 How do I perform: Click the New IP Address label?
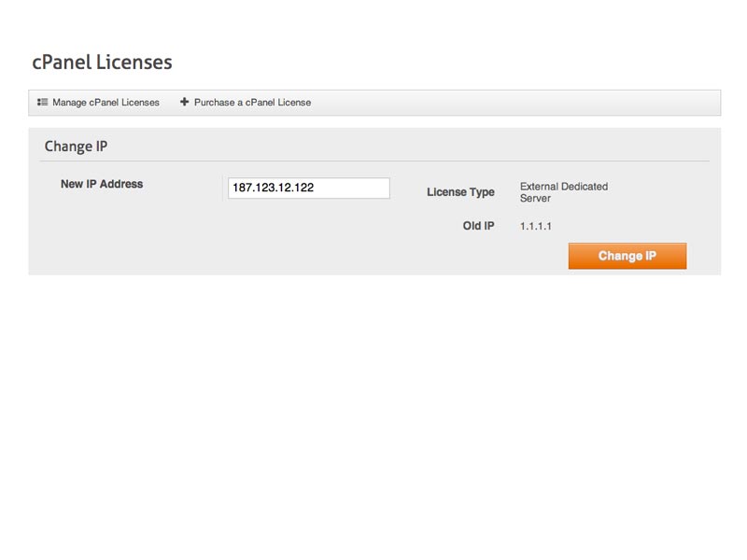tap(102, 184)
